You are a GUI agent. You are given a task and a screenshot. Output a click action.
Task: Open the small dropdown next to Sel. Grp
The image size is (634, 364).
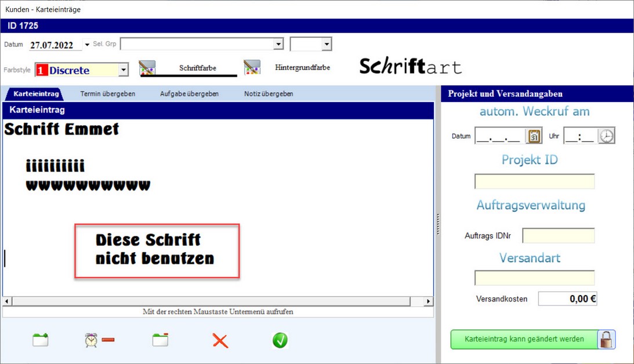coord(327,44)
